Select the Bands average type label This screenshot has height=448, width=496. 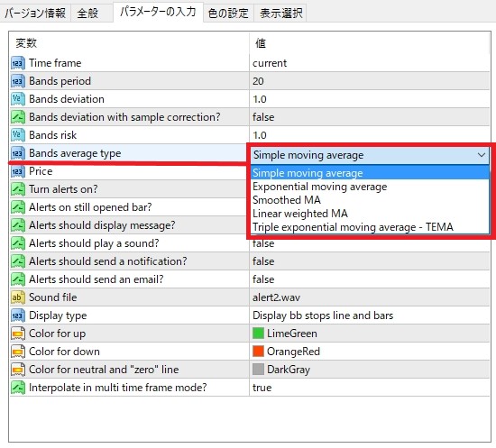[x=75, y=153]
